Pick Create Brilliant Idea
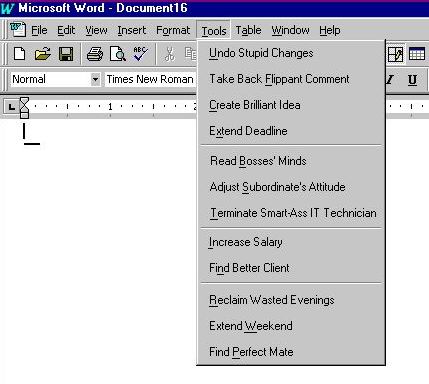429x384 pixels. (x=291, y=105)
